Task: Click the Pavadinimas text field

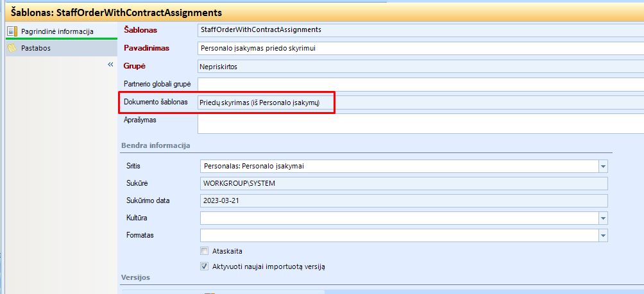Action: pos(421,49)
